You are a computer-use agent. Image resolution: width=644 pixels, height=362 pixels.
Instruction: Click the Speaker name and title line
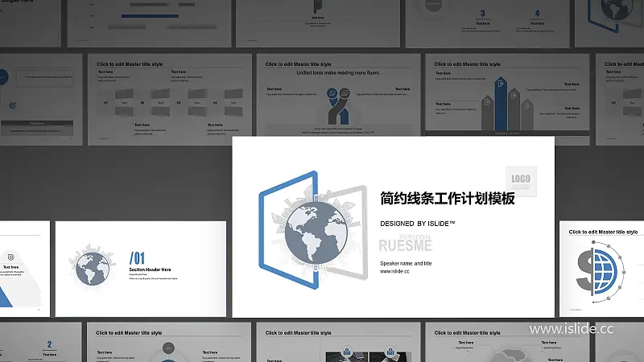tap(406, 264)
